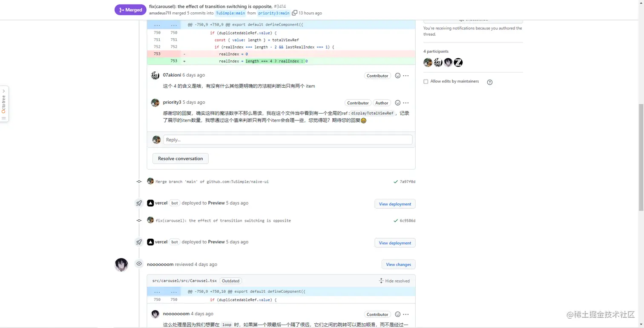Click the check status icon beside 6c9586d
644x328 pixels.
click(x=396, y=221)
